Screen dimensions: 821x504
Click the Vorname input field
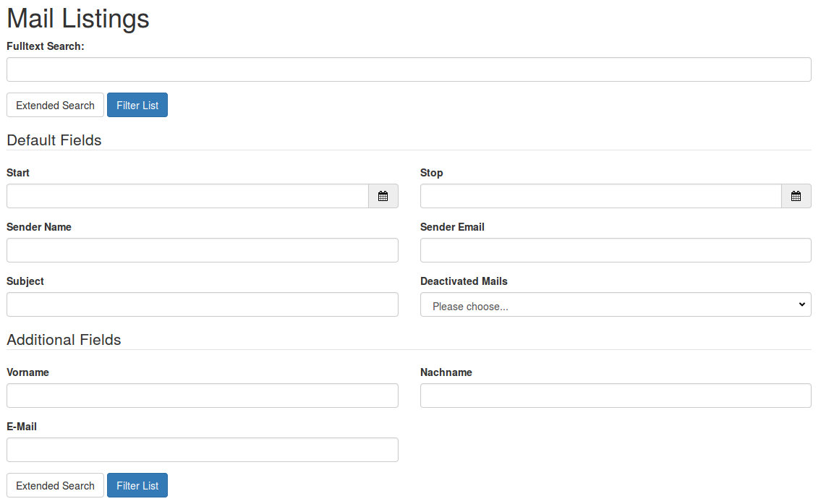point(202,396)
